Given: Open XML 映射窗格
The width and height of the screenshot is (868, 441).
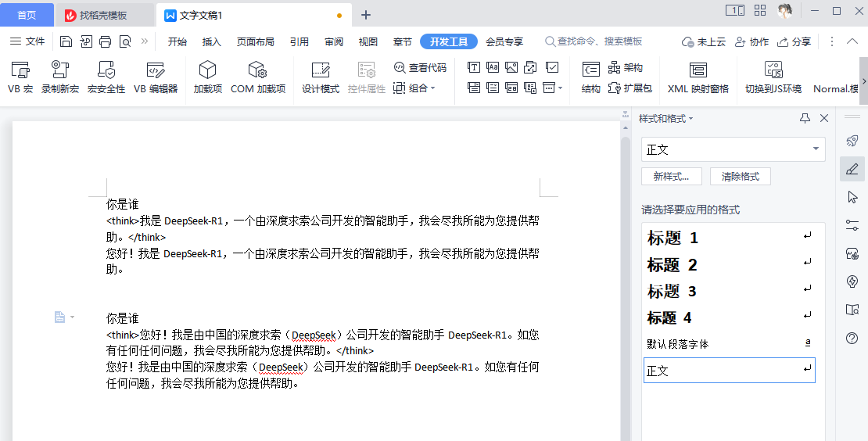Looking at the screenshot, I should [x=698, y=77].
